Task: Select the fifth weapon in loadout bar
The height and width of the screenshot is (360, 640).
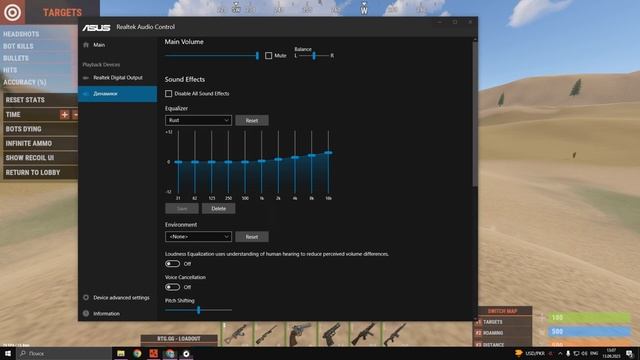Action: tap(364, 334)
